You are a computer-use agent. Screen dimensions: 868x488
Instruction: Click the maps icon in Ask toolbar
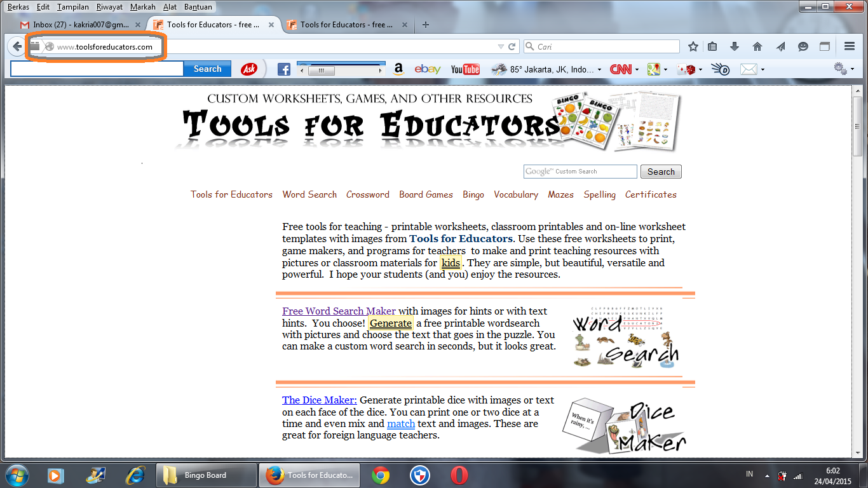click(x=653, y=69)
